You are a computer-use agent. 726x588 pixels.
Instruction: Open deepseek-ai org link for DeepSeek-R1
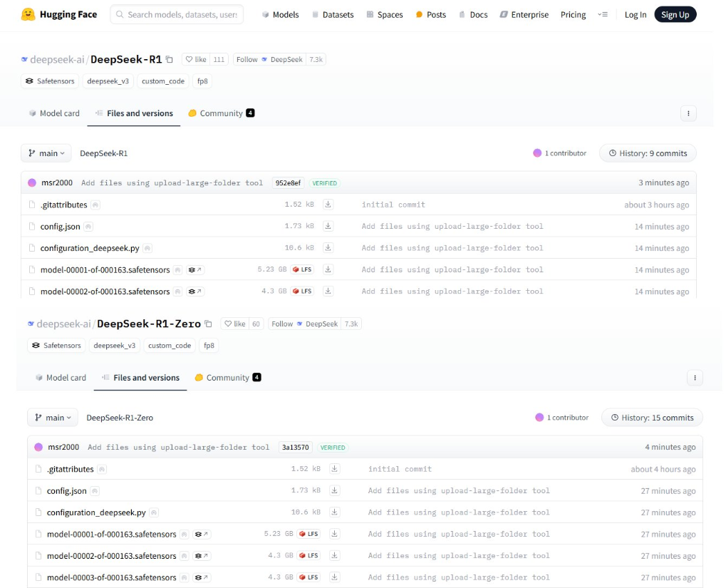click(x=57, y=59)
